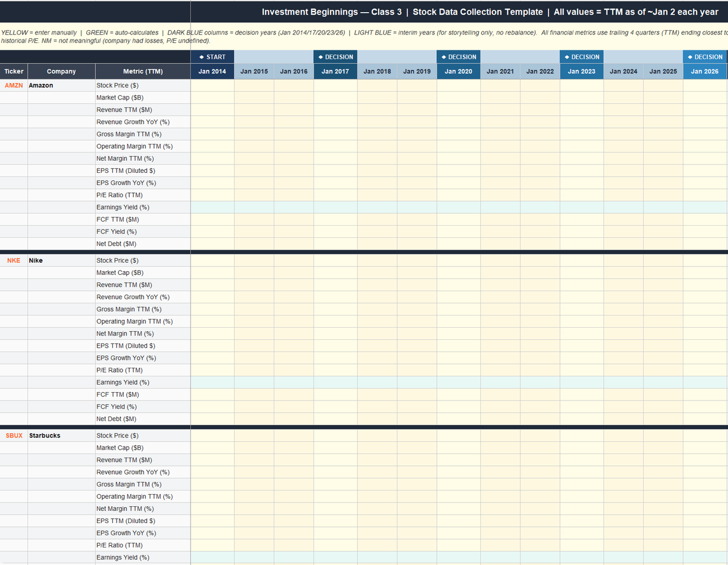Screen dimensions: 728x565
Task: Select the Amazon company name cell
Action: click(61, 86)
